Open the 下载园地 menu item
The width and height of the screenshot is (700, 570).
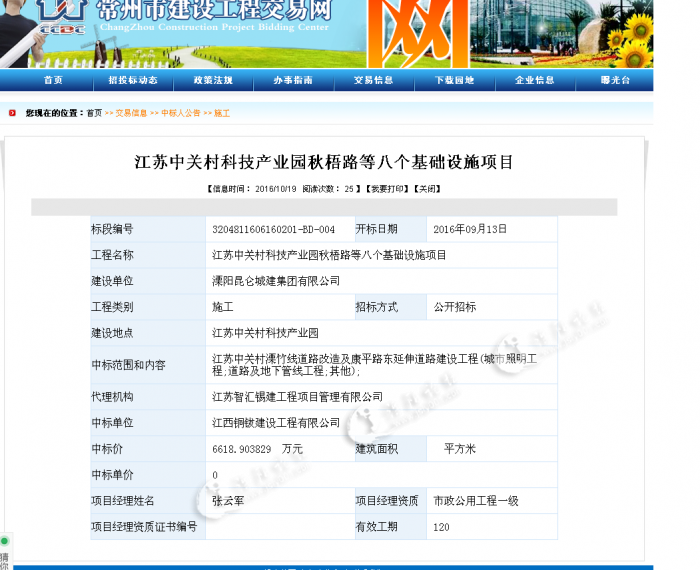(454, 80)
